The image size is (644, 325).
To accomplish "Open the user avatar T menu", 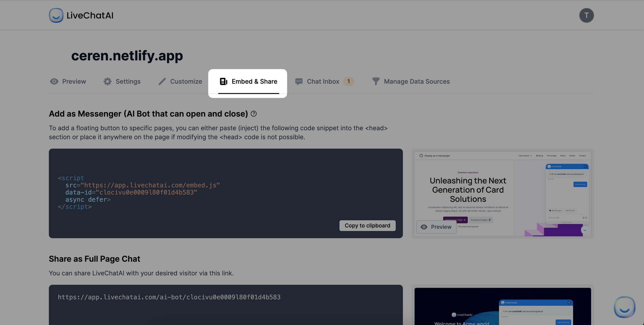I will (x=586, y=15).
